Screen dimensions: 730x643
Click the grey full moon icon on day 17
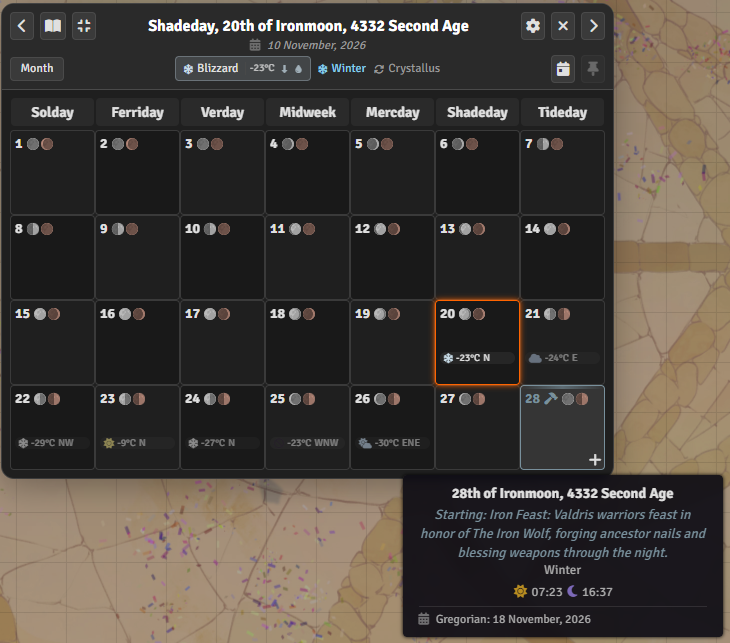[x=210, y=314]
